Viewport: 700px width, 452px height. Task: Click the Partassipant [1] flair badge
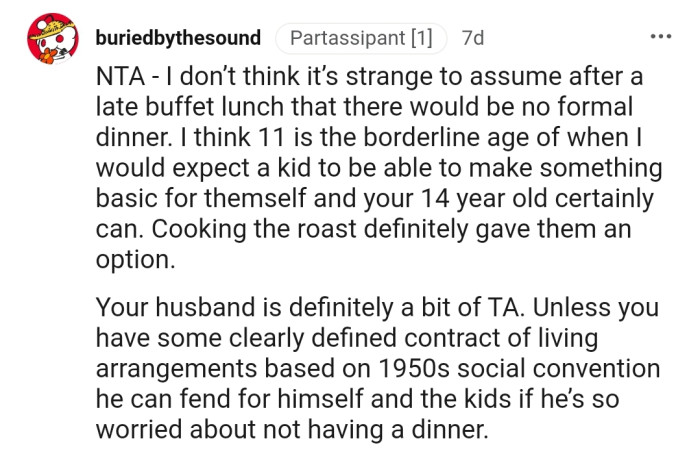pyautogui.click(x=360, y=38)
